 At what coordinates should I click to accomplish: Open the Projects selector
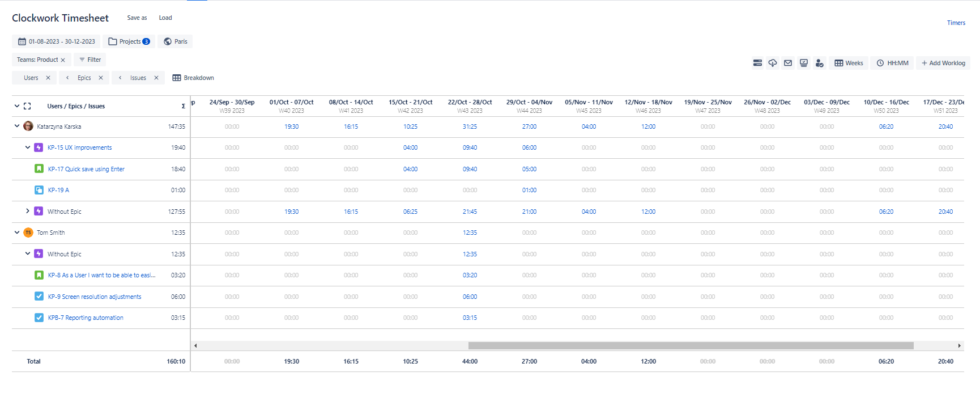tap(129, 41)
